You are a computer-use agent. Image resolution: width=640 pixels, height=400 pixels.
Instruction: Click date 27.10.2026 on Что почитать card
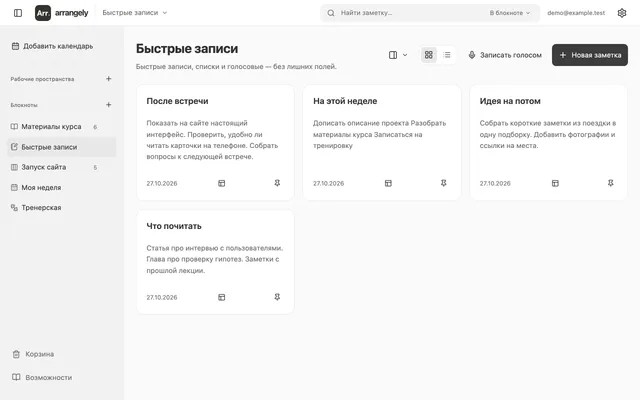162,298
